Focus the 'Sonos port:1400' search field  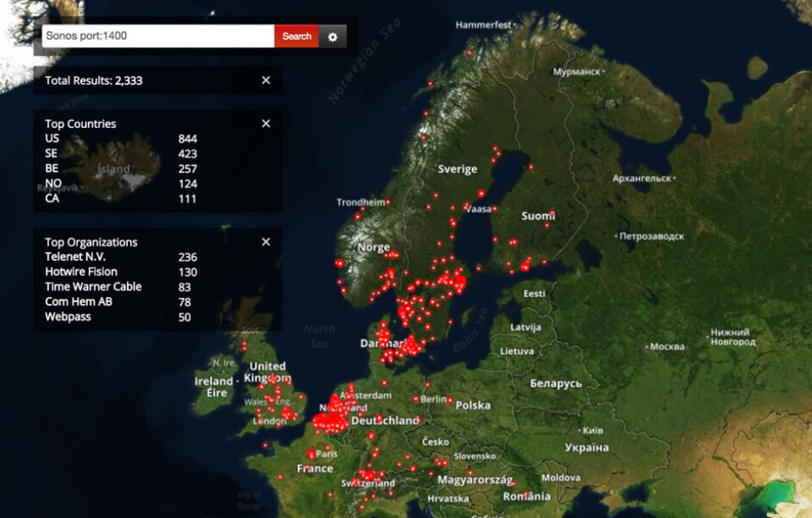(x=158, y=36)
